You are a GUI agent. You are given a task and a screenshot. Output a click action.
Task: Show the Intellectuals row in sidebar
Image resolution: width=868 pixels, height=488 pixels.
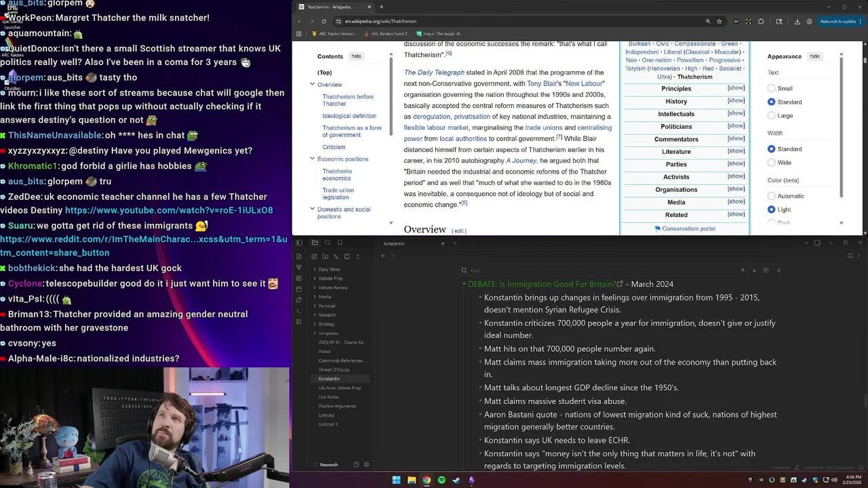pyautogui.click(x=736, y=113)
